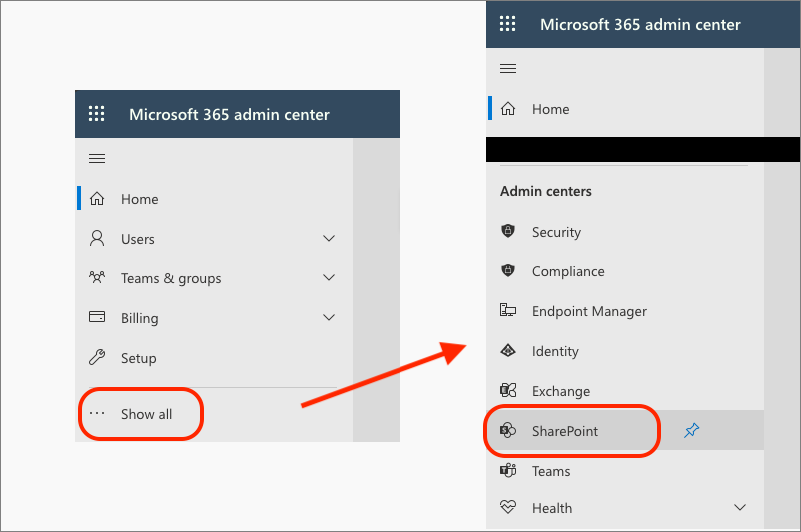Click left panel Microsoft 365 admin center title
The height and width of the screenshot is (532, 801).
pyautogui.click(x=229, y=114)
